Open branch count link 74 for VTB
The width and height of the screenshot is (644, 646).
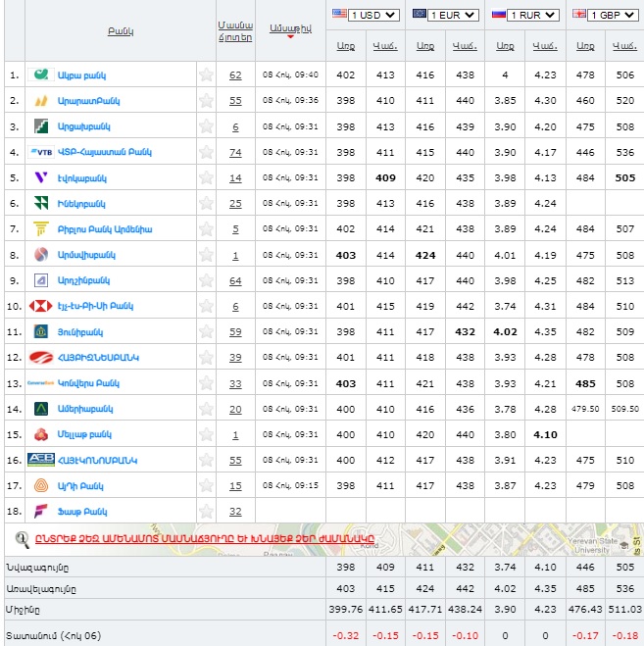235,152
